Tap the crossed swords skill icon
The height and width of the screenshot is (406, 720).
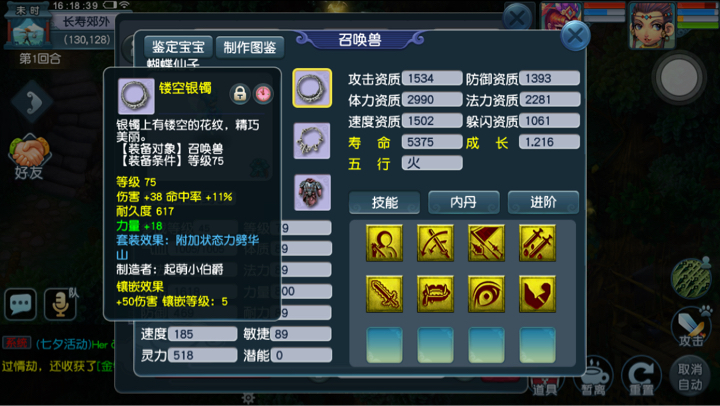pyautogui.click(x=435, y=243)
